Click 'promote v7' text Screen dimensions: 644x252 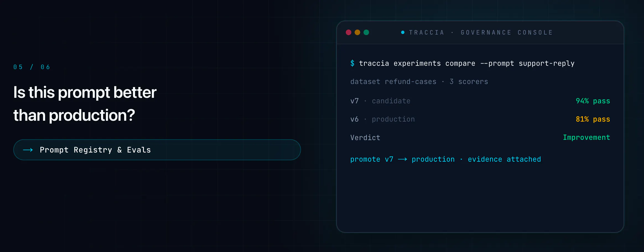point(372,159)
